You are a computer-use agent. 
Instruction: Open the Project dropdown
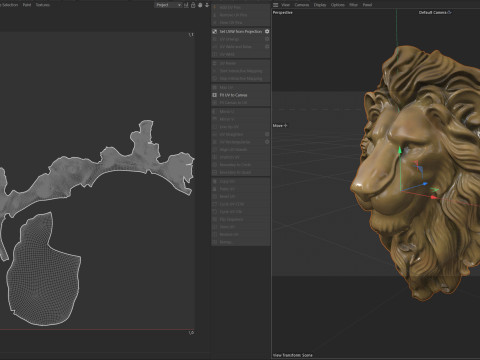168,5
